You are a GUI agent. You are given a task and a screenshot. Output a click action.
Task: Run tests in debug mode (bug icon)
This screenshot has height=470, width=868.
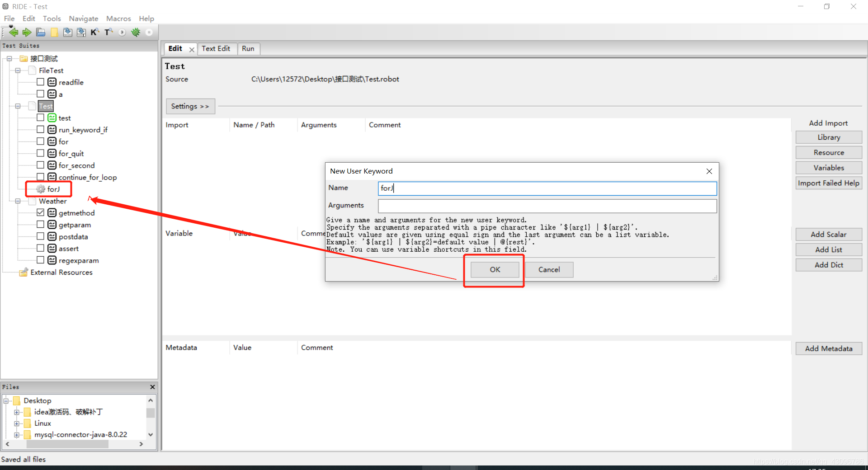(x=136, y=32)
